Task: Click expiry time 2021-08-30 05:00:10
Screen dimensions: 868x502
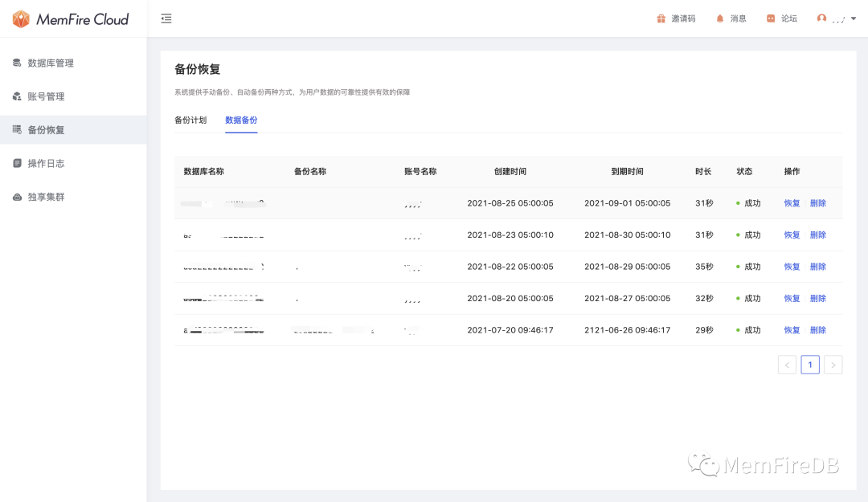Action: 627,235
